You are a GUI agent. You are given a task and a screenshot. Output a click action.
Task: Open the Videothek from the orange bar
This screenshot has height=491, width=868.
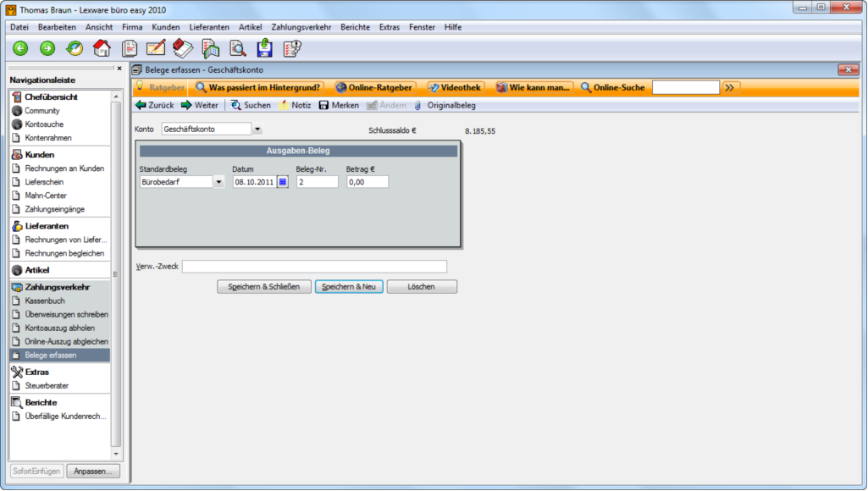[x=455, y=86]
